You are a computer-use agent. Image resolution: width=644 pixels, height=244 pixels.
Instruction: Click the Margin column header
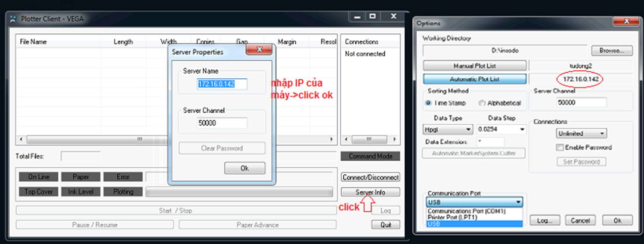click(x=287, y=42)
